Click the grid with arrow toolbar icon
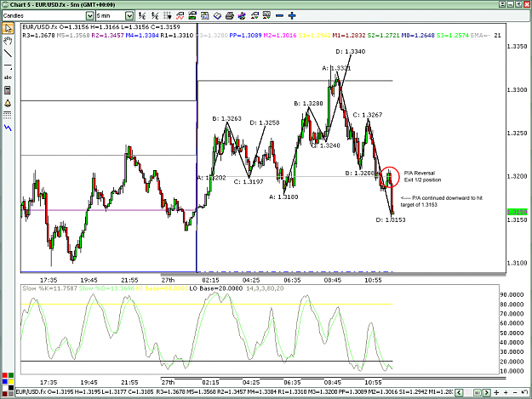 tap(168, 15)
